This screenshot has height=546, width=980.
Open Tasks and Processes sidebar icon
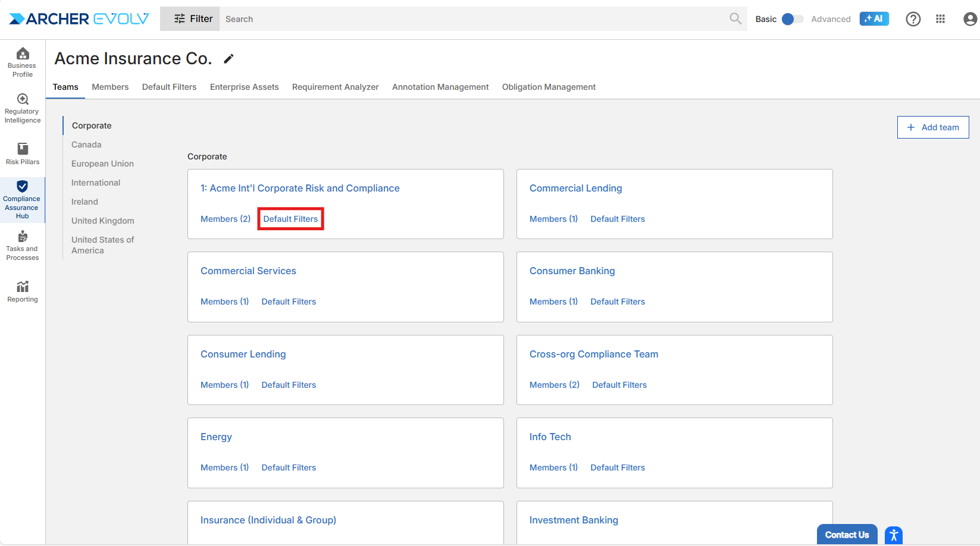click(23, 246)
